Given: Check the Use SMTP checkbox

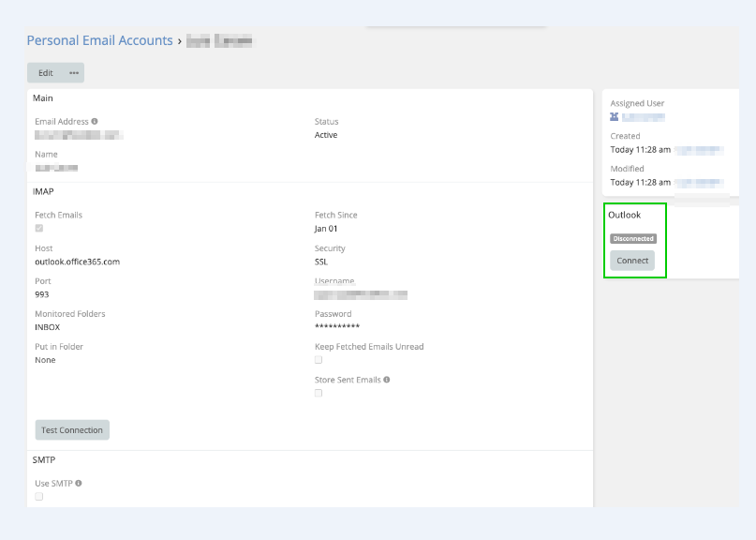Looking at the screenshot, I should click(39, 497).
